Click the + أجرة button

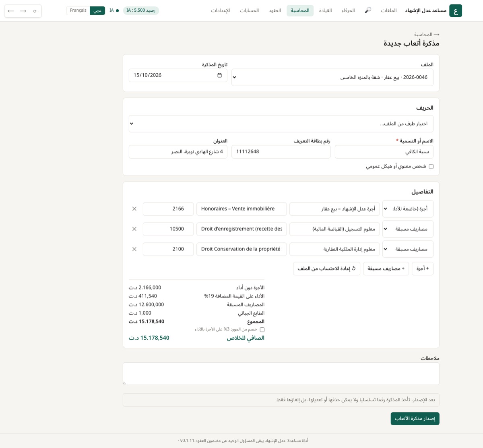[423, 268]
